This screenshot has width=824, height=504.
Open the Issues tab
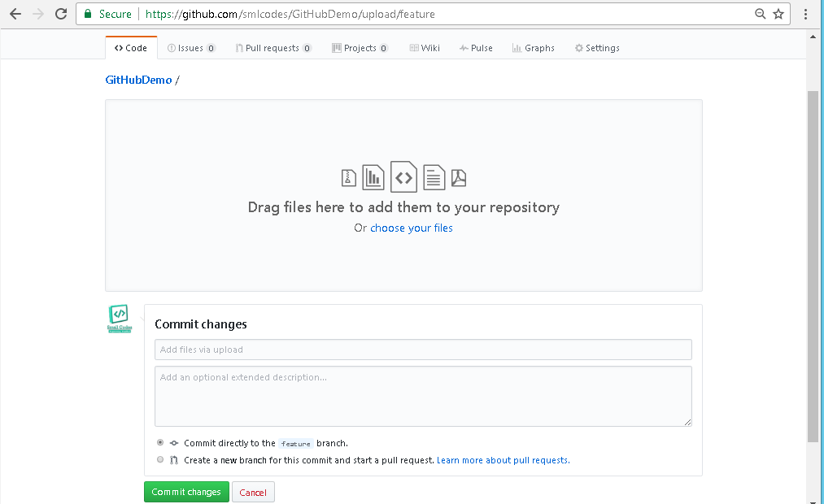(x=191, y=48)
